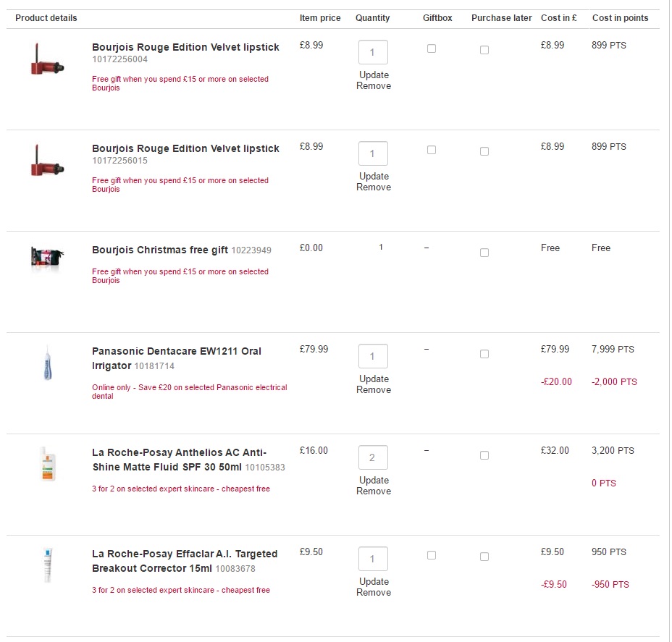The image size is (672, 642).
Task: Open the Bourjois Christmas free gift link
Action: (160, 250)
